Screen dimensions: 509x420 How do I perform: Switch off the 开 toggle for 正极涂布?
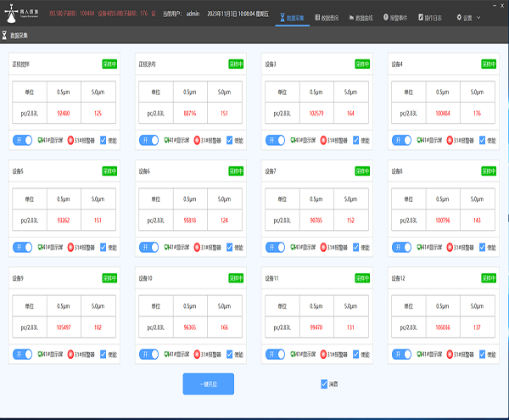(148, 140)
